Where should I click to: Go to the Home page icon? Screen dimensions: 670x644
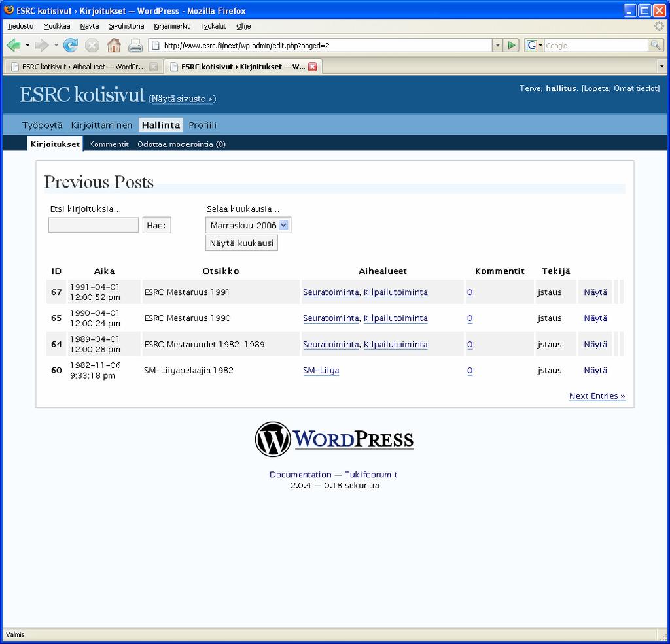coord(114,45)
